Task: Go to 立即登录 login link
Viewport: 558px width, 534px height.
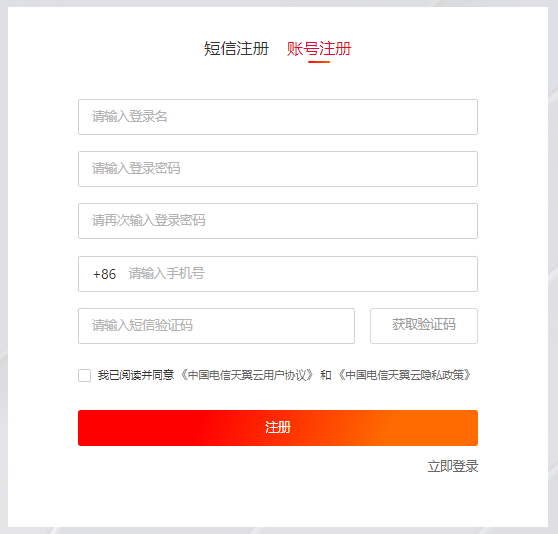Action: [453, 466]
